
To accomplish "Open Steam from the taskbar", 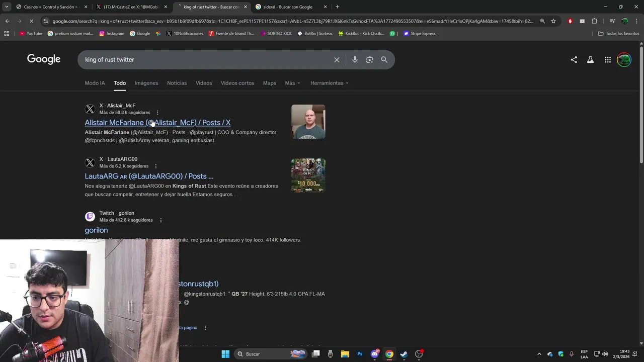I will [x=404, y=354].
